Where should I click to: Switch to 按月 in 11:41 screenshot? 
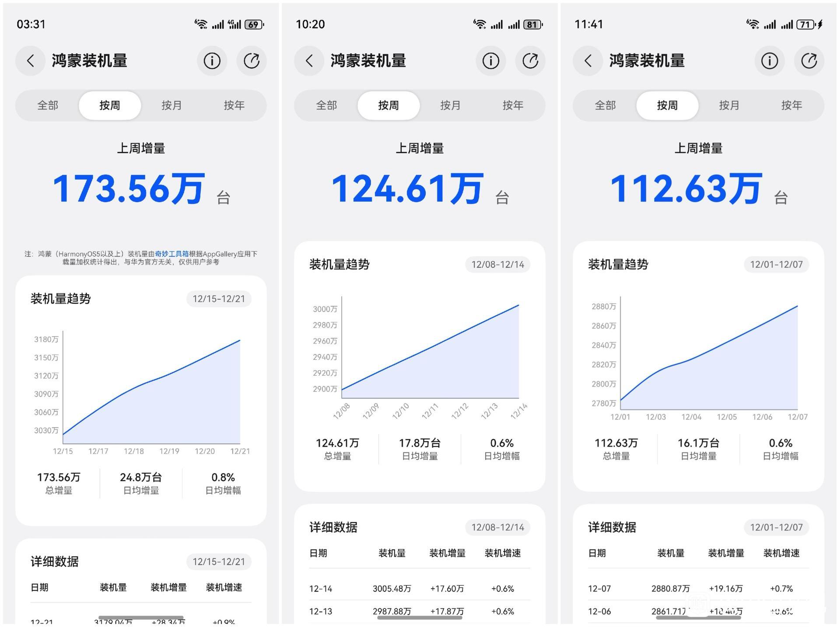click(x=729, y=105)
